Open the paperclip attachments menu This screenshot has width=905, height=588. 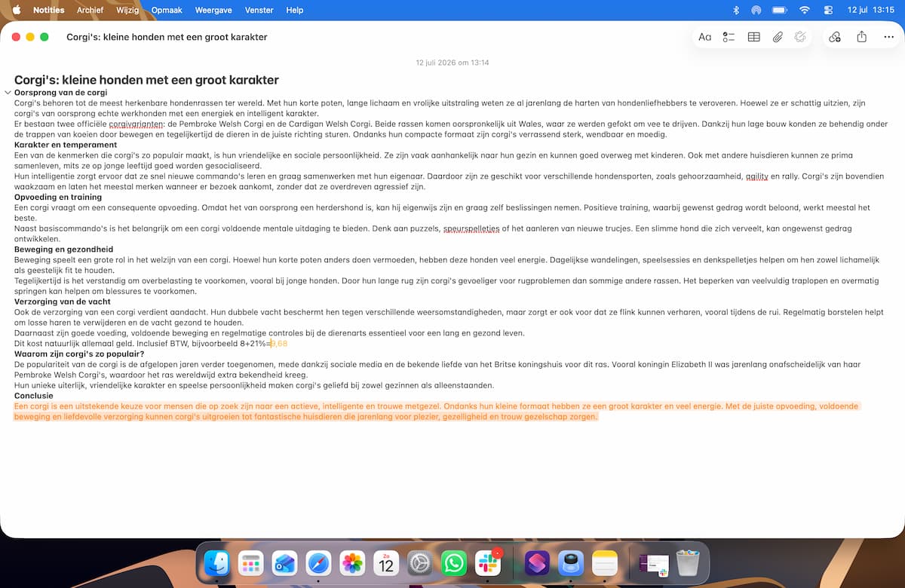tap(778, 37)
